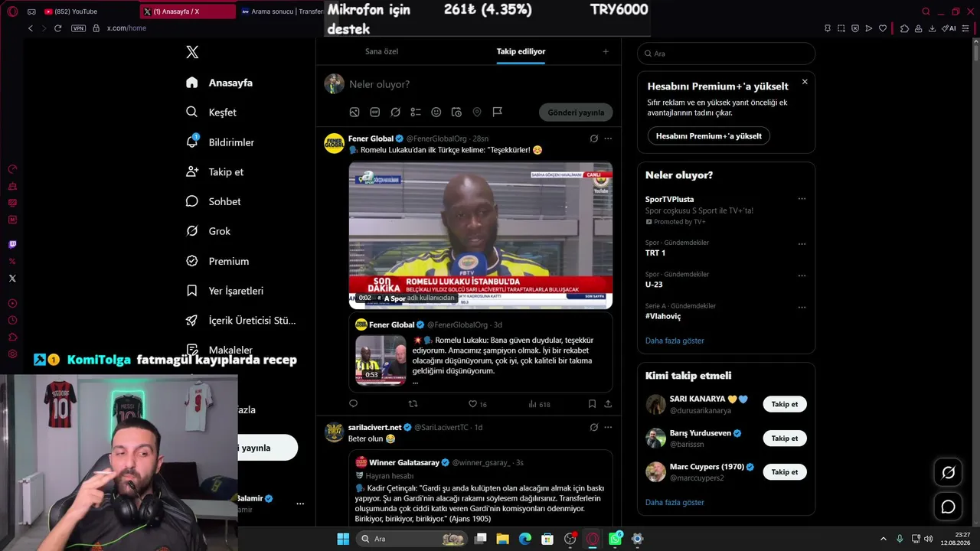Screen dimensions: 980x551
Task: Open browser downloads from the toolbar
Action: [x=932, y=28]
